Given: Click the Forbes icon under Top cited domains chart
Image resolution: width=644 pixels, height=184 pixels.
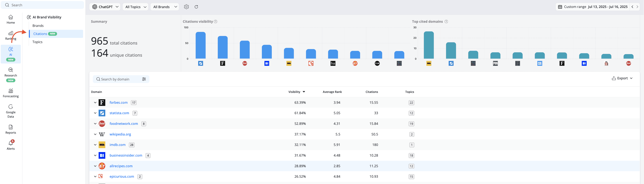Looking at the screenshot, I should click(562, 63).
